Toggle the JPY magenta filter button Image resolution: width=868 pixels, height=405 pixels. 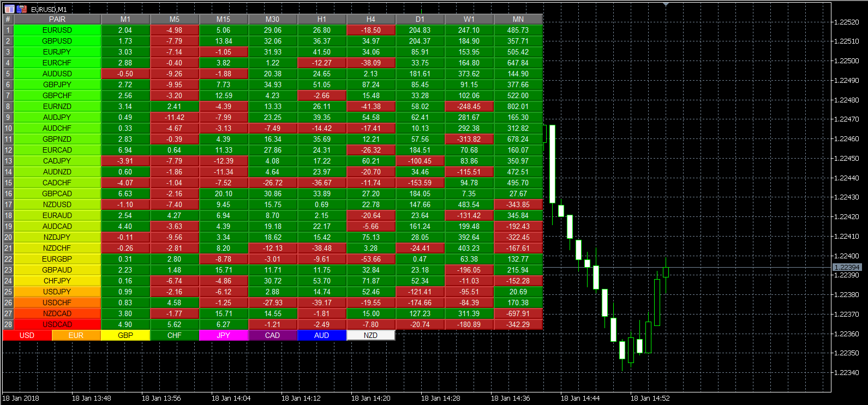(223, 335)
